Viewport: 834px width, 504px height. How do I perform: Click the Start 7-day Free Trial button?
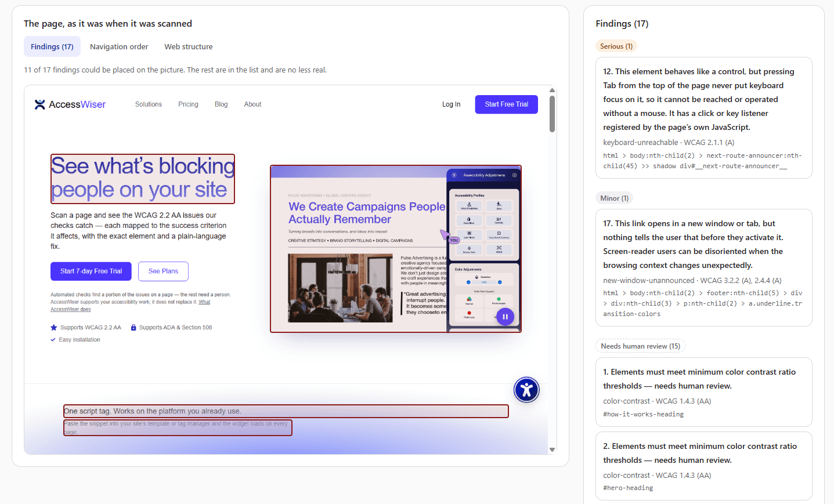91,271
